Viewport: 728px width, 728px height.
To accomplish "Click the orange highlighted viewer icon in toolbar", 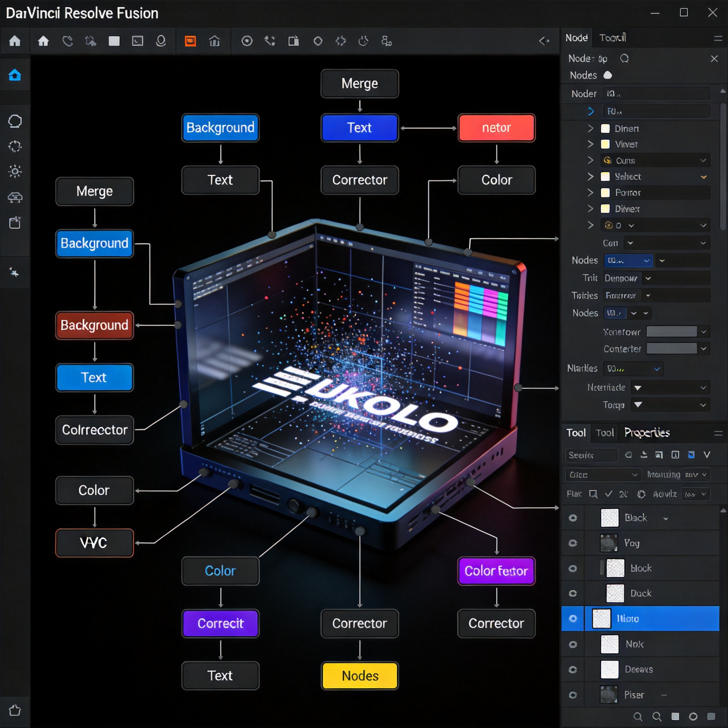I will click(x=190, y=41).
